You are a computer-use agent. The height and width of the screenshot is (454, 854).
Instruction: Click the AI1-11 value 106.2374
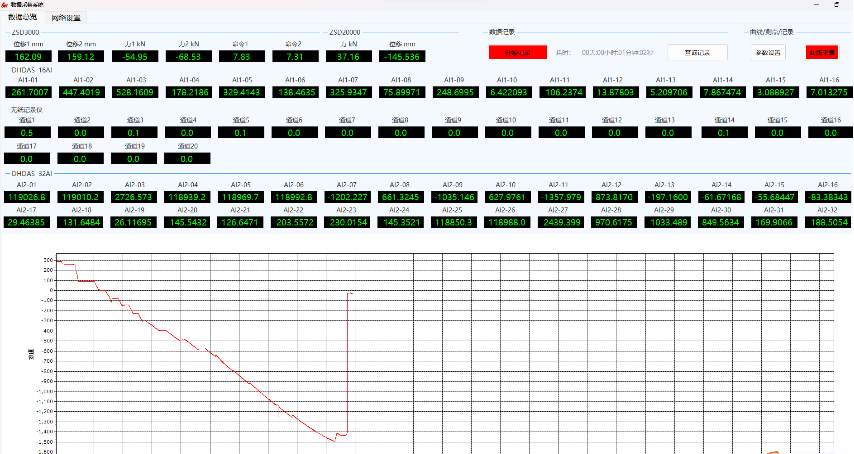563,93
